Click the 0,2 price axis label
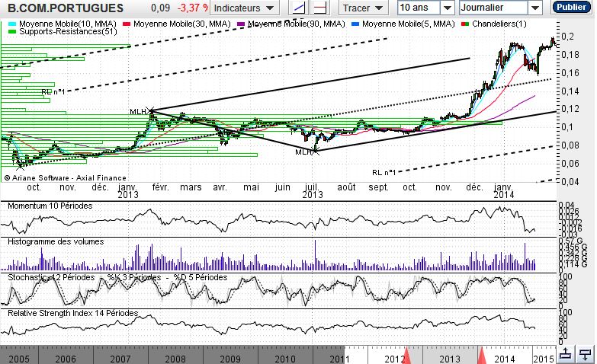This screenshot has height=364, width=597. coord(567,37)
